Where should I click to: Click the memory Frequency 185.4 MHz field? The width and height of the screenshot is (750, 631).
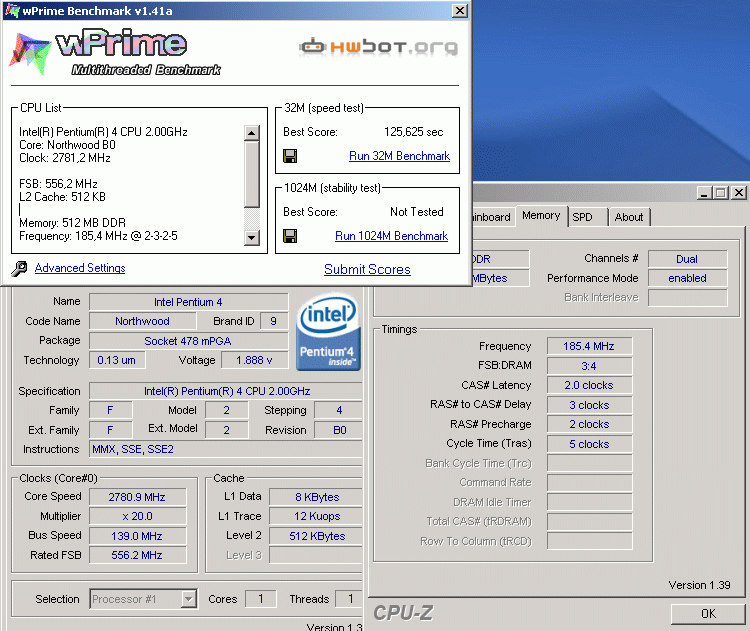(x=589, y=346)
